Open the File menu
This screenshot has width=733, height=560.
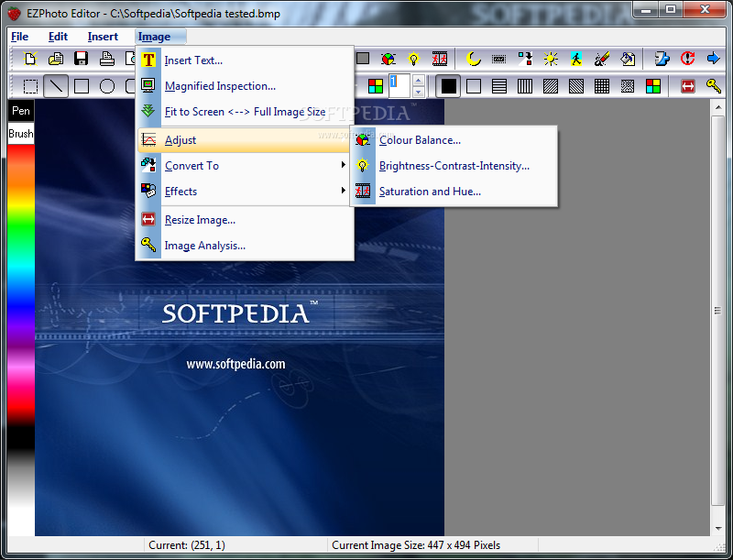[19, 37]
